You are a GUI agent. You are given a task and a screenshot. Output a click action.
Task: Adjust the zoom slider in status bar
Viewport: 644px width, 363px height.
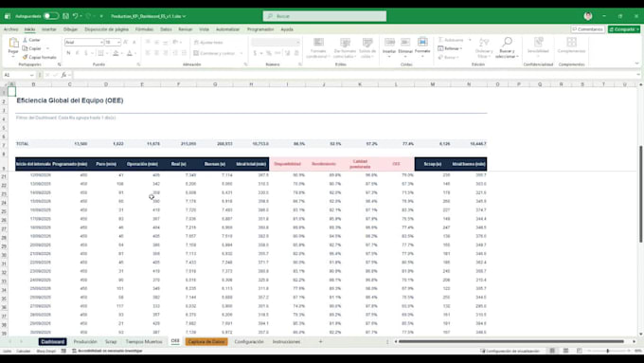(607, 351)
